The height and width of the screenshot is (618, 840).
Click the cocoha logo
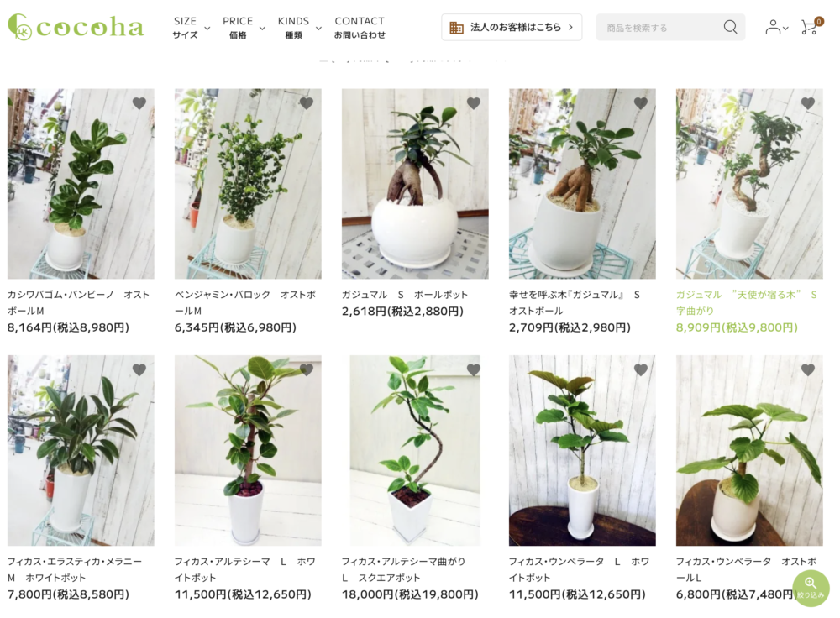(x=76, y=27)
